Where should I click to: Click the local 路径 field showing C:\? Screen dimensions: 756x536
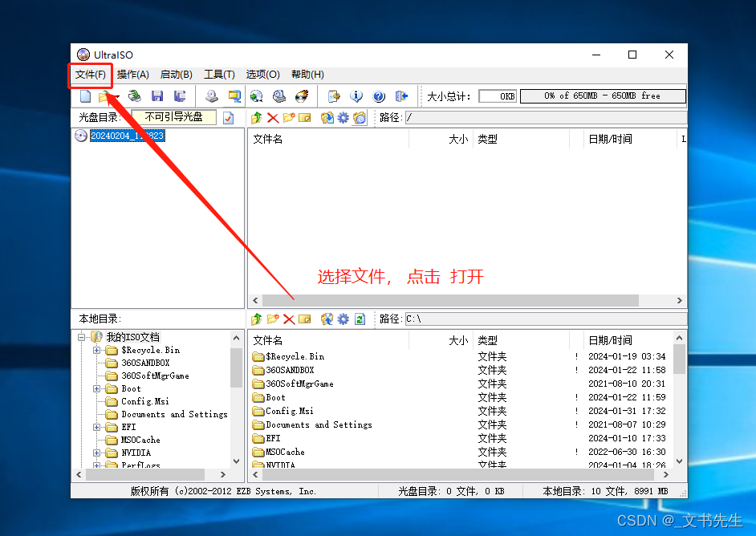point(546,319)
